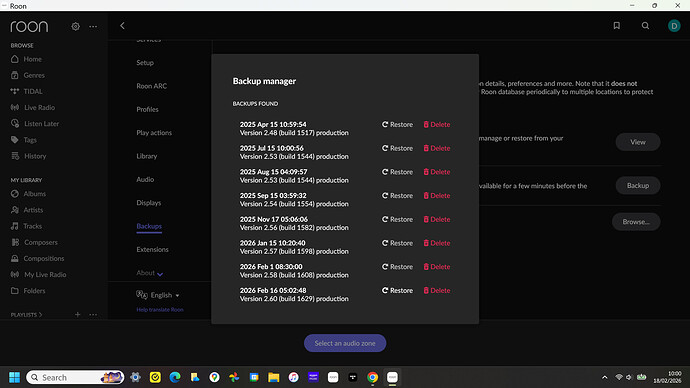
Task: Delete the 2025 Nov 17 backup
Action: pos(437,220)
